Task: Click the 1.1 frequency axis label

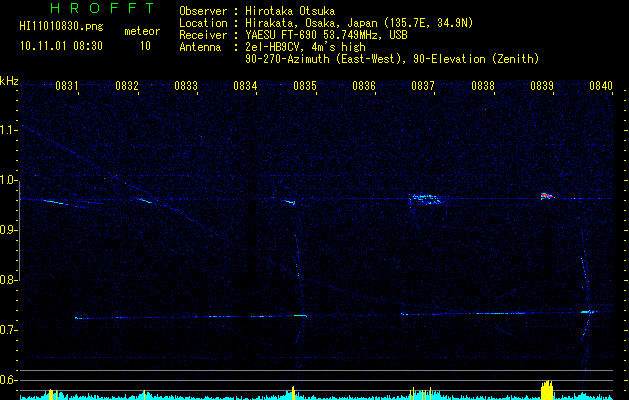Action: [x=8, y=130]
